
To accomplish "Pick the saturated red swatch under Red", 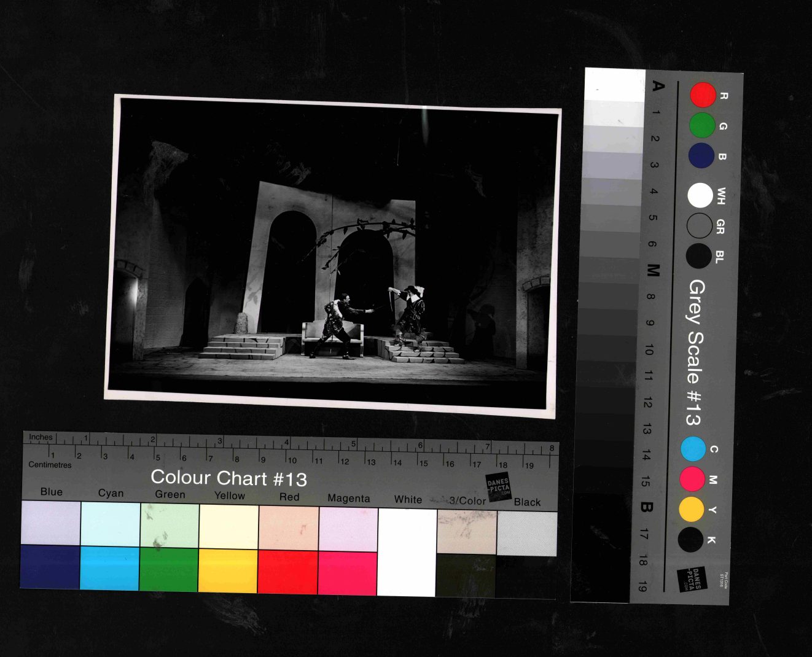I will [x=287, y=572].
